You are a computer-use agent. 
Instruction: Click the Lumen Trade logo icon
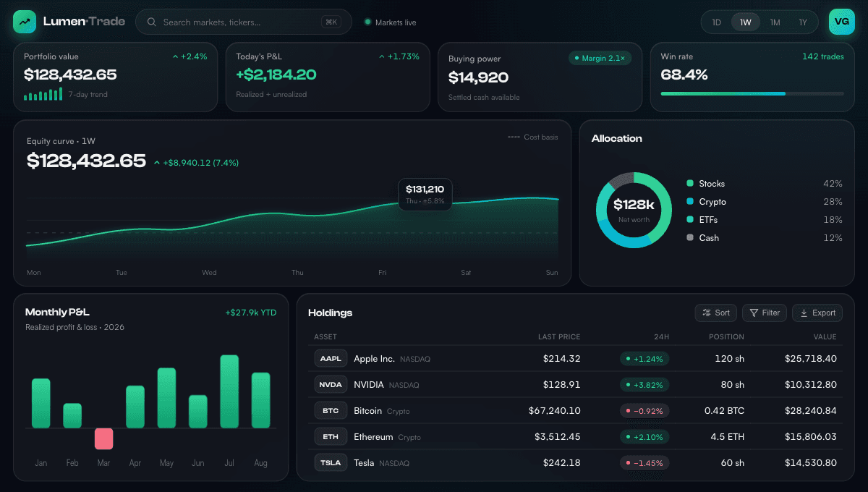point(25,22)
